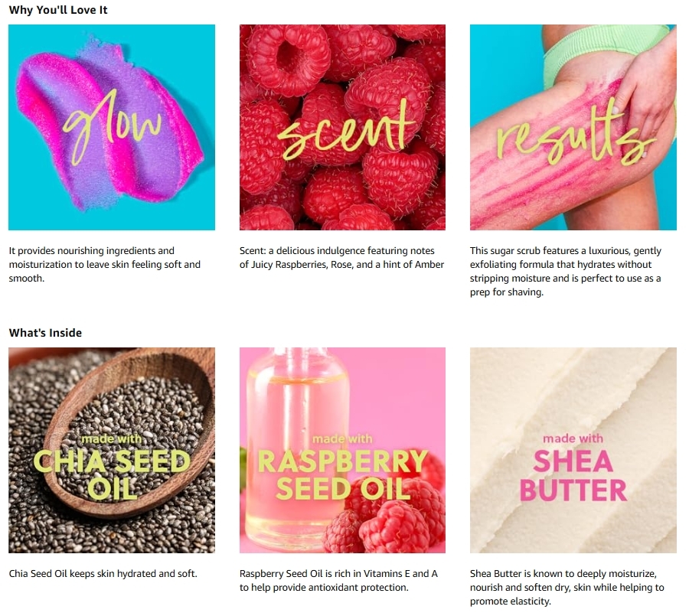Click the glow pink and purple scrub swatch image

coord(112,127)
